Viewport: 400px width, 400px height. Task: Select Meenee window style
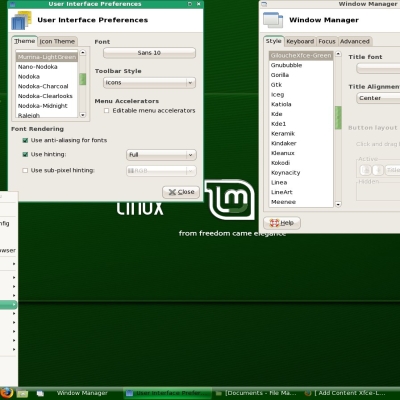[301, 202]
